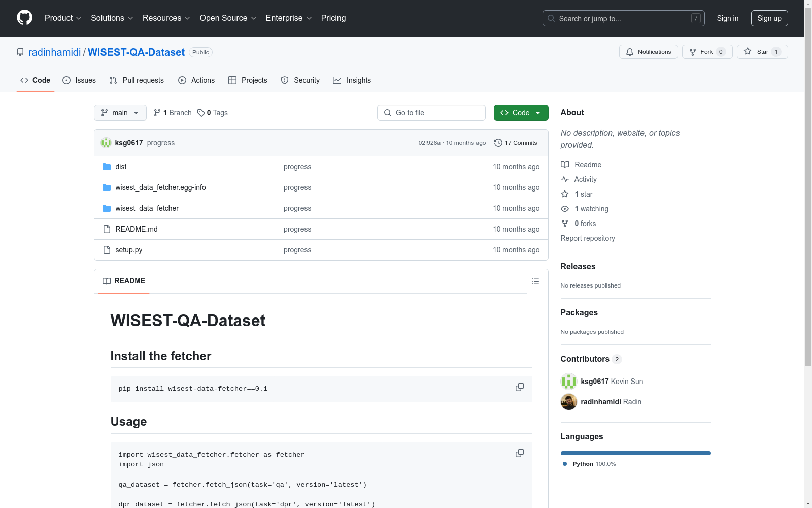
Task: Expand the Open Source menu
Action: 228,18
